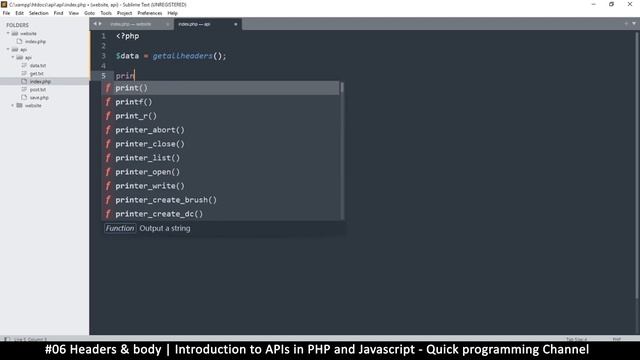640x360 pixels.
Task: Open the Edit menu
Action: pyautogui.click(x=19, y=13)
